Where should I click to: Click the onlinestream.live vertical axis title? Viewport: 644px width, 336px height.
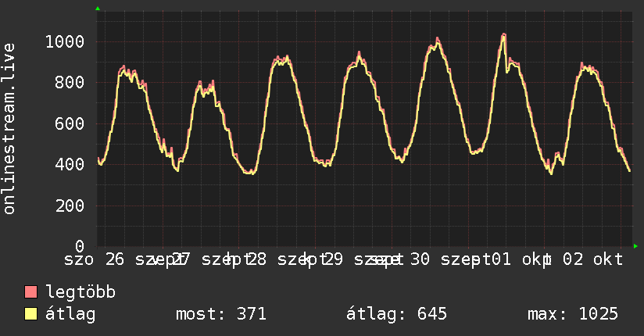coord(9,129)
